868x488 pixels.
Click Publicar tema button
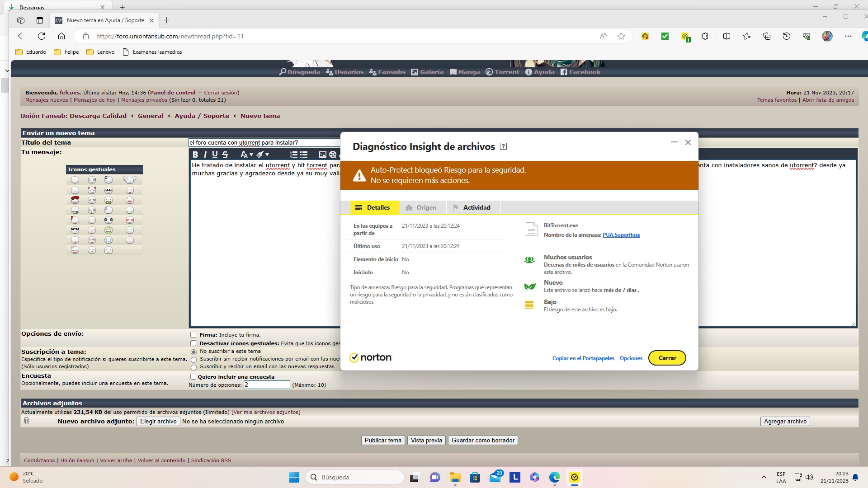point(383,440)
